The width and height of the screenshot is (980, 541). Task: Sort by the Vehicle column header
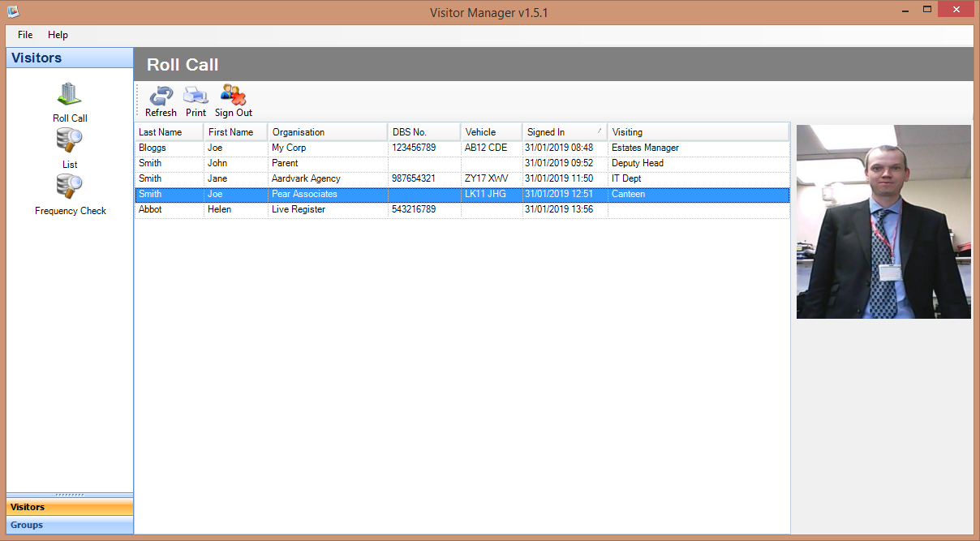[492, 132]
